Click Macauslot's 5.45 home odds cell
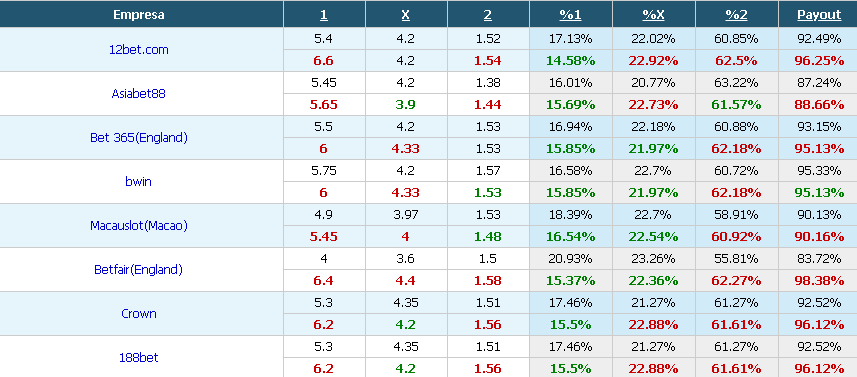This screenshot has height=377, width=857. pyautogui.click(x=324, y=237)
